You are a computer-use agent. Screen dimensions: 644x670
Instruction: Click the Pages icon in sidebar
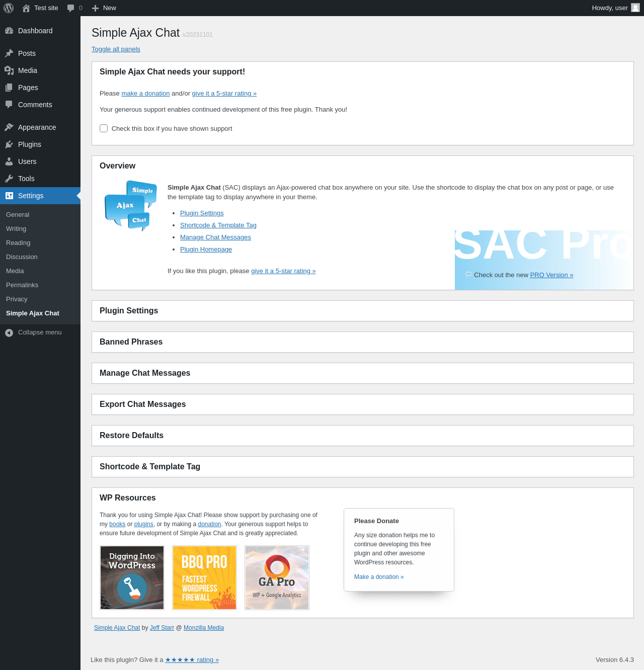pyautogui.click(x=9, y=88)
